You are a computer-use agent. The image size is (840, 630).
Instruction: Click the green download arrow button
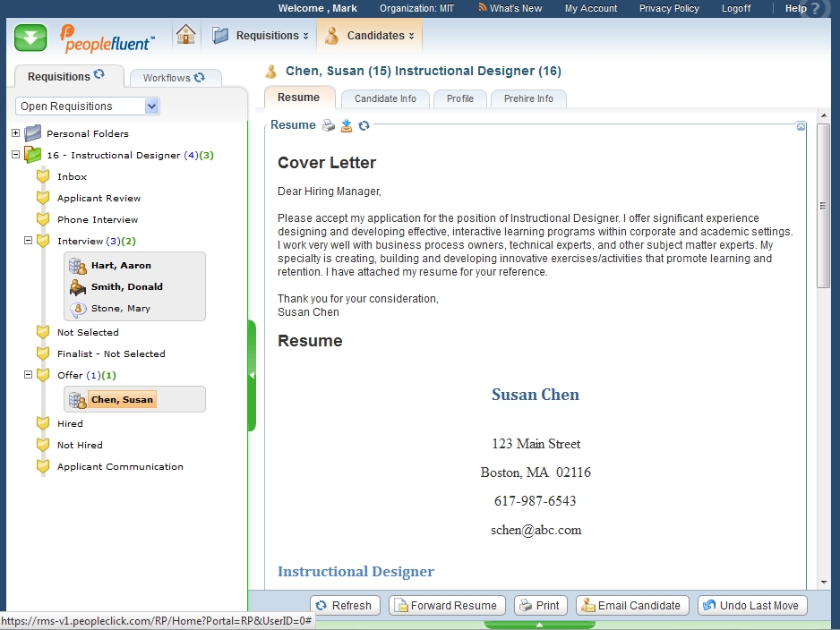[x=31, y=38]
